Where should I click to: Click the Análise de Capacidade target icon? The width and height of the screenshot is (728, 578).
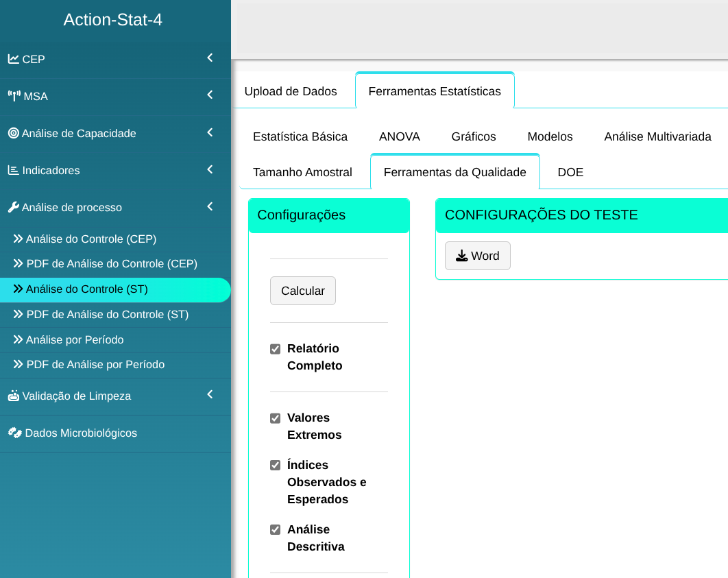(x=13, y=133)
